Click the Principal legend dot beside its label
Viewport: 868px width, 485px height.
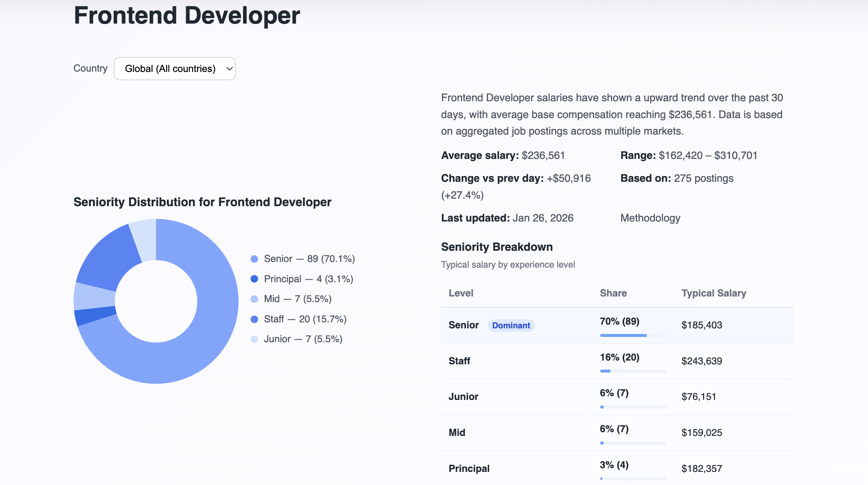click(254, 279)
